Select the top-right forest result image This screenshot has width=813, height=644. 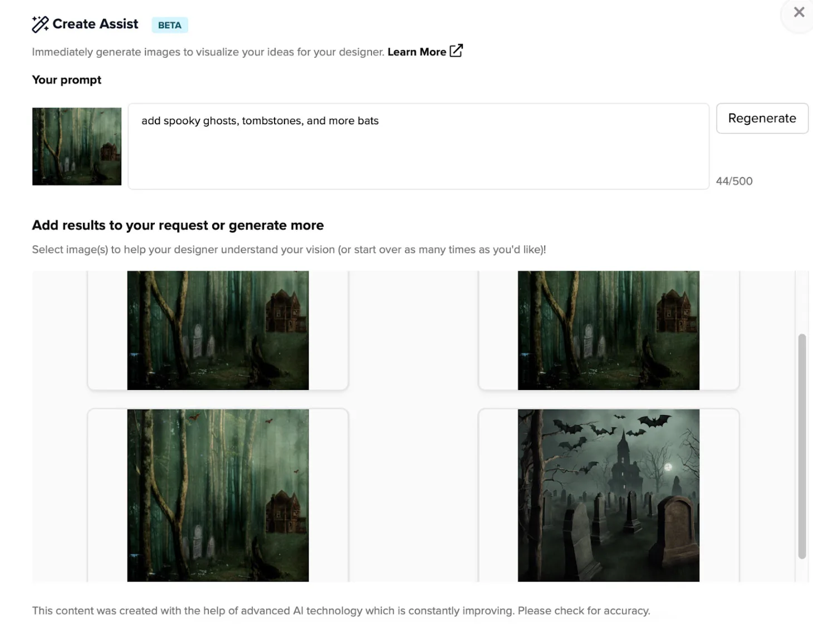[608, 330]
